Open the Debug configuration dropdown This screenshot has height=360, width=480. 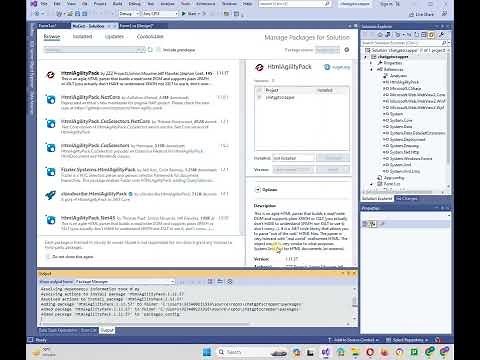(x=129, y=14)
